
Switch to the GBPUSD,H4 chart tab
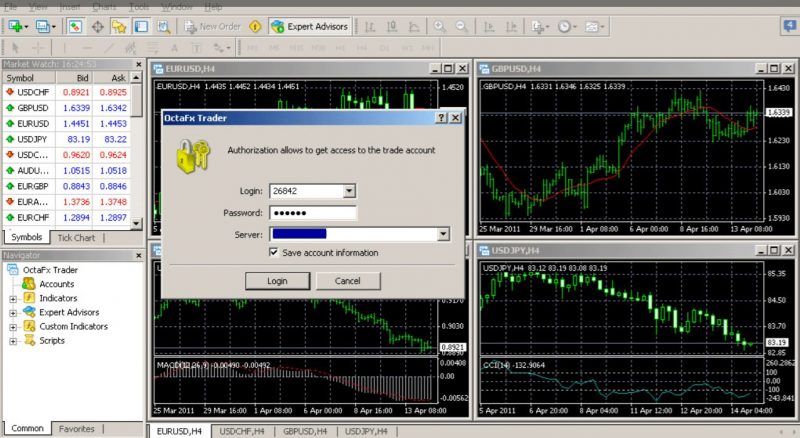tap(305, 431)
